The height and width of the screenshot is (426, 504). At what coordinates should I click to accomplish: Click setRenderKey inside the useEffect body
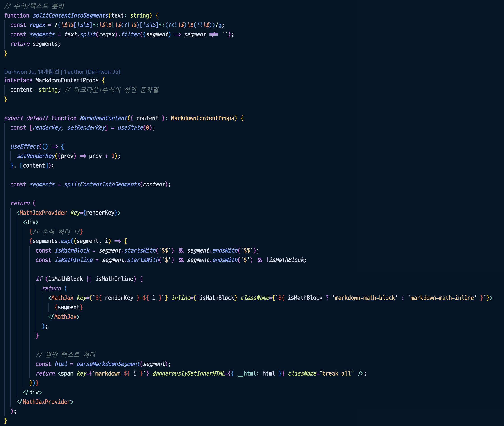pyautogui.click(x=36, y=156)
